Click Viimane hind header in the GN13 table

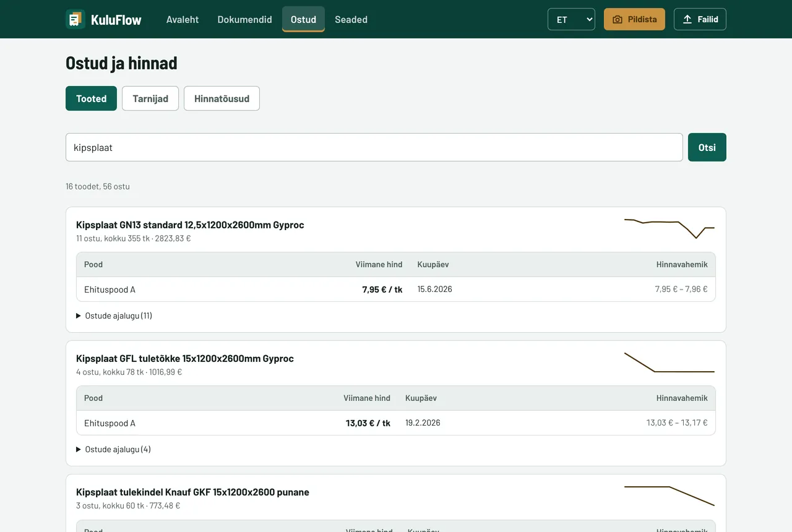pyautogui.click(x=379, y=264)
